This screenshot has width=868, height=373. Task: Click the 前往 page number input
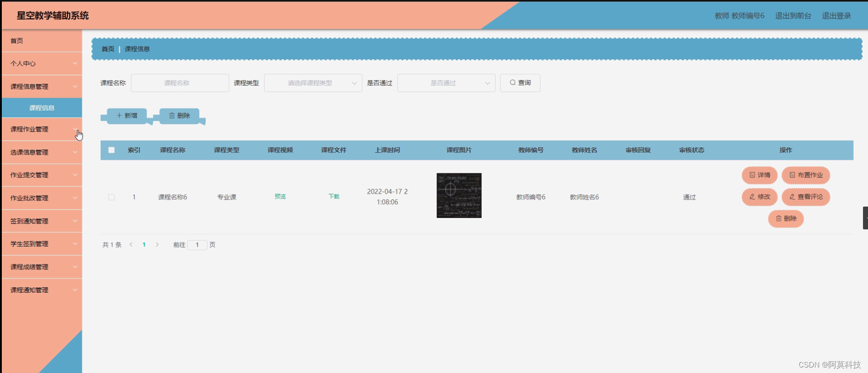click(197, 245)
